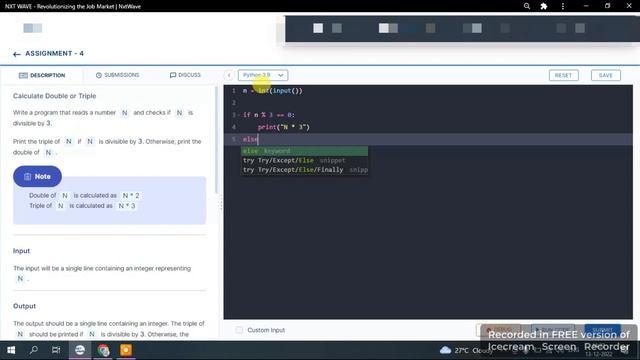
Task: Open the Python 3.9 language dropdown
Action: pos(263,75)
